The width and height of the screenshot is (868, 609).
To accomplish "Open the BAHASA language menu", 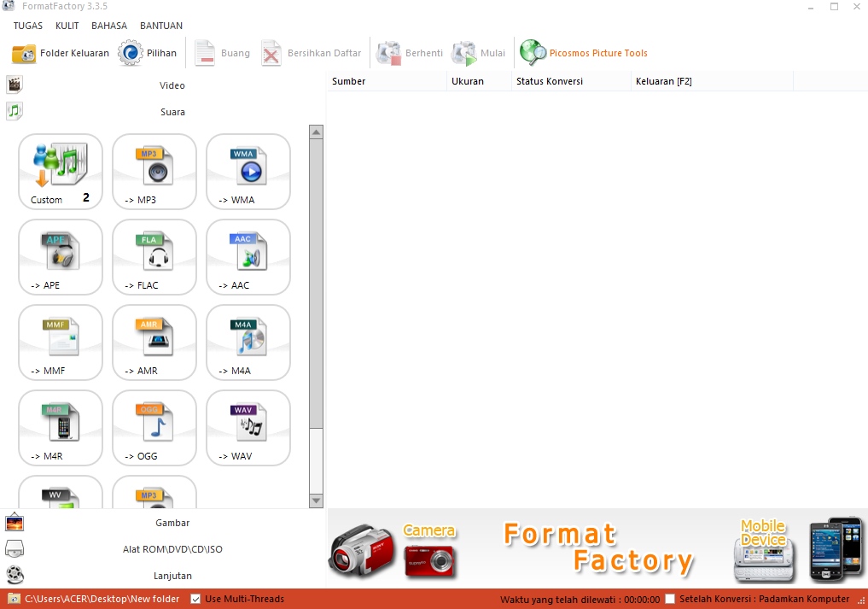I will pos(109,26).
